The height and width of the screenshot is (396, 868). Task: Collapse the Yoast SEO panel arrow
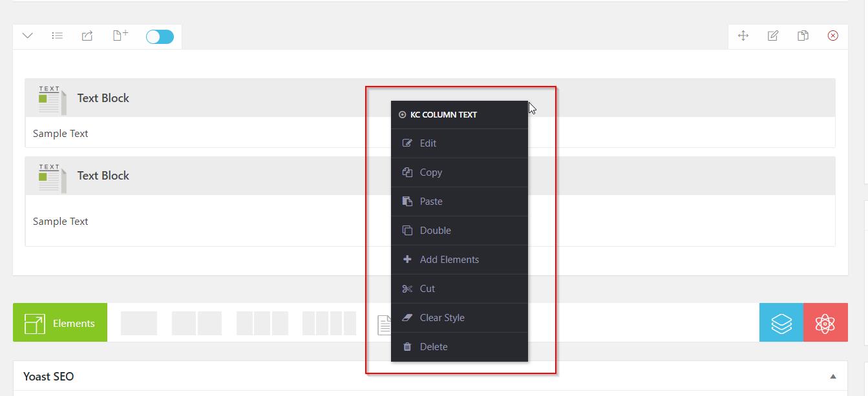(x=833, y=377)
